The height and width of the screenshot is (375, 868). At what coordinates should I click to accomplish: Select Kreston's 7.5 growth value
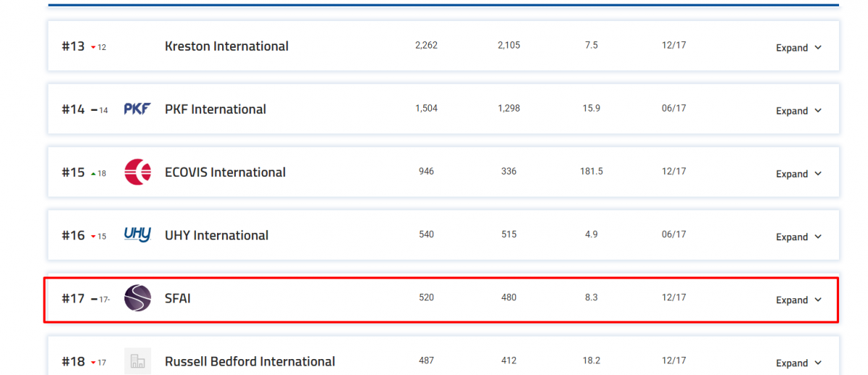click(x=591, y=45)
